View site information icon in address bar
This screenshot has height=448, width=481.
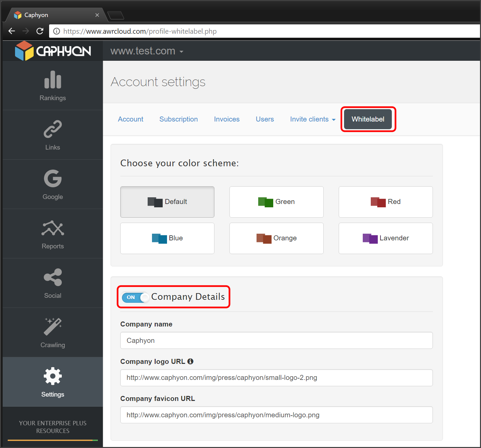click(57, 31)
